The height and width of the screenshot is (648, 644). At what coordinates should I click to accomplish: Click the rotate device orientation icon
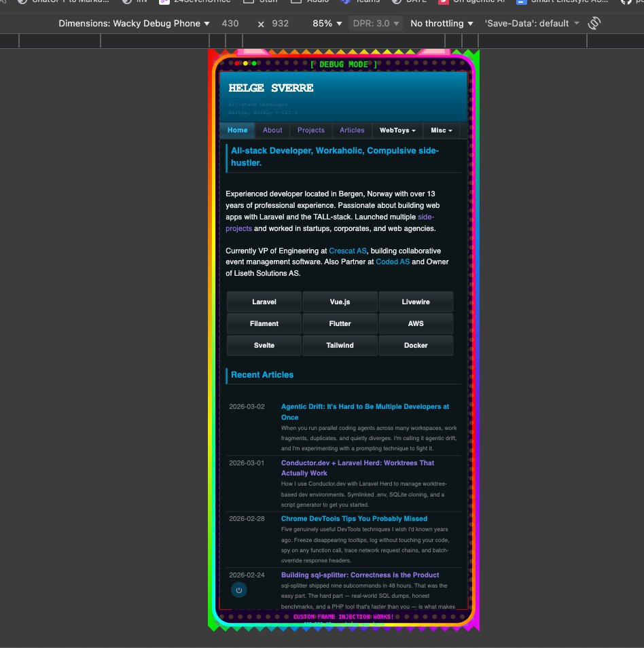(594, 22)
